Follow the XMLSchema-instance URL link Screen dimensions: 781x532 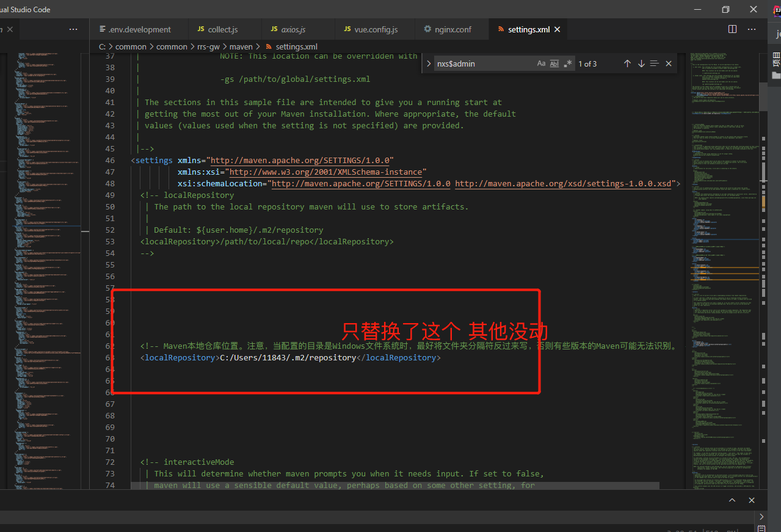(x=325, y=172)
